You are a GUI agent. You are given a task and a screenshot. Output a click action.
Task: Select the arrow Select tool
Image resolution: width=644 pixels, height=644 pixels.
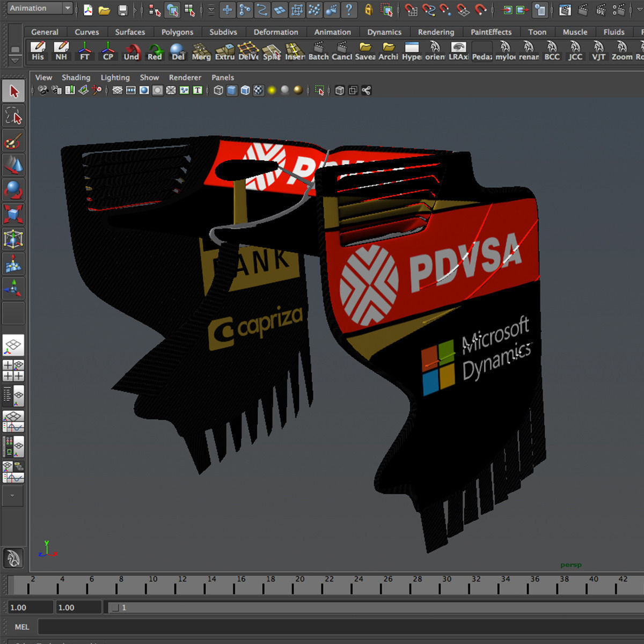tap(13, 91)
